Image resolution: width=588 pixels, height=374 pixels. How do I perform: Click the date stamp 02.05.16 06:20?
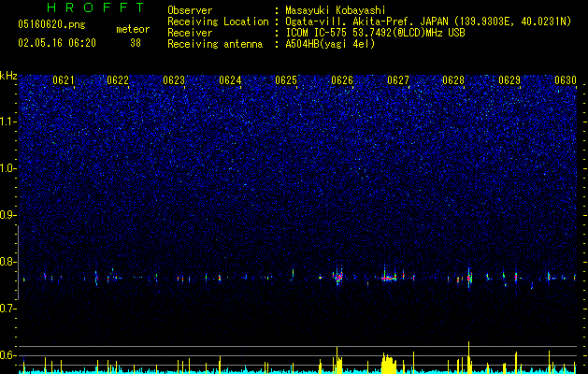coord(57,43)
